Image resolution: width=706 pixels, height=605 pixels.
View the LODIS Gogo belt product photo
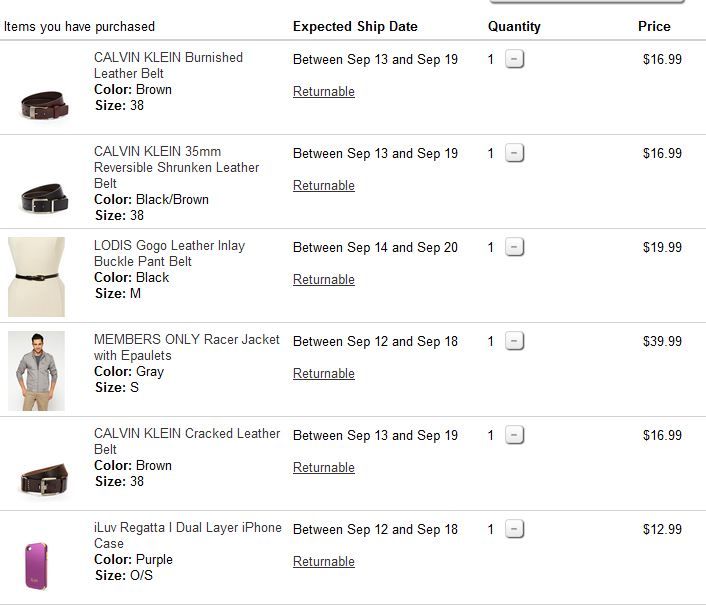pyautogui.click(x=36, y=277)
